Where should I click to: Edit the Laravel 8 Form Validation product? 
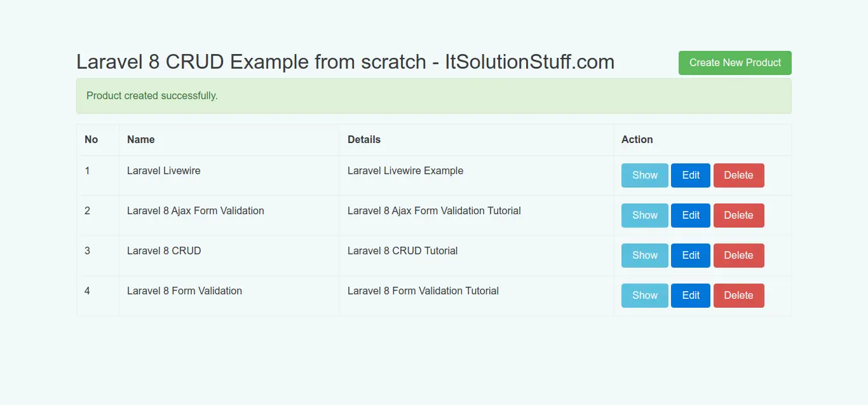tap(690, 295)
